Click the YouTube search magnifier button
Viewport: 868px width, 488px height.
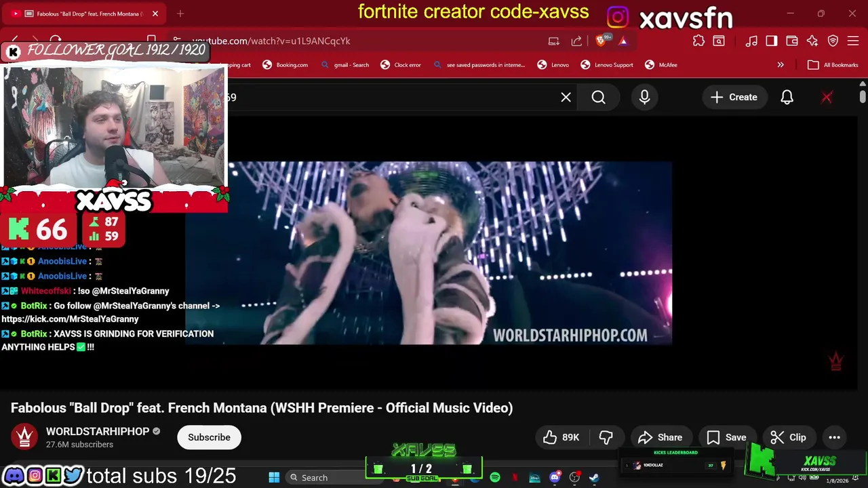pos(599,98)
